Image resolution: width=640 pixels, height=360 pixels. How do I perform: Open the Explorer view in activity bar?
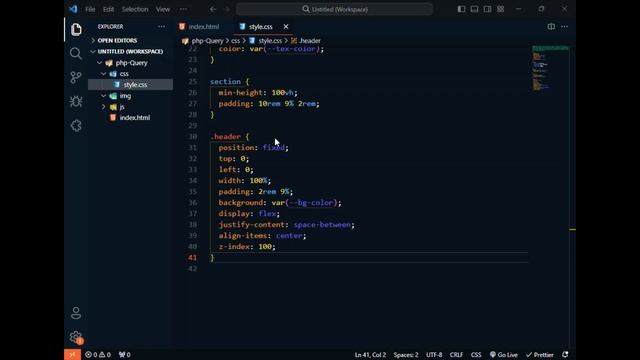[76, 29]
